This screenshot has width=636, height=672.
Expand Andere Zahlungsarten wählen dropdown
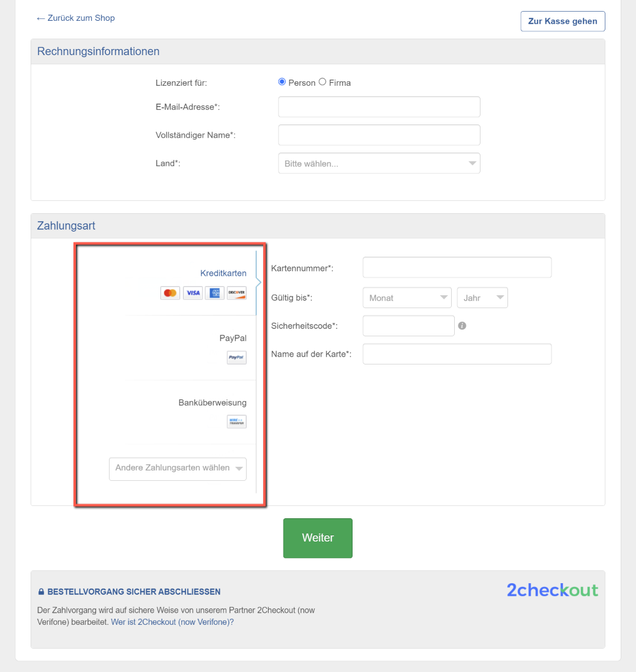178,469
